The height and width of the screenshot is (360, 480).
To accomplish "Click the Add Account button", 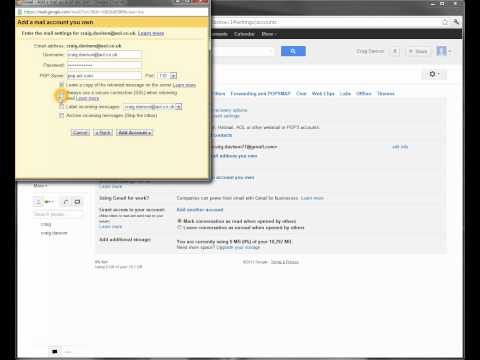I will [135, 133].
